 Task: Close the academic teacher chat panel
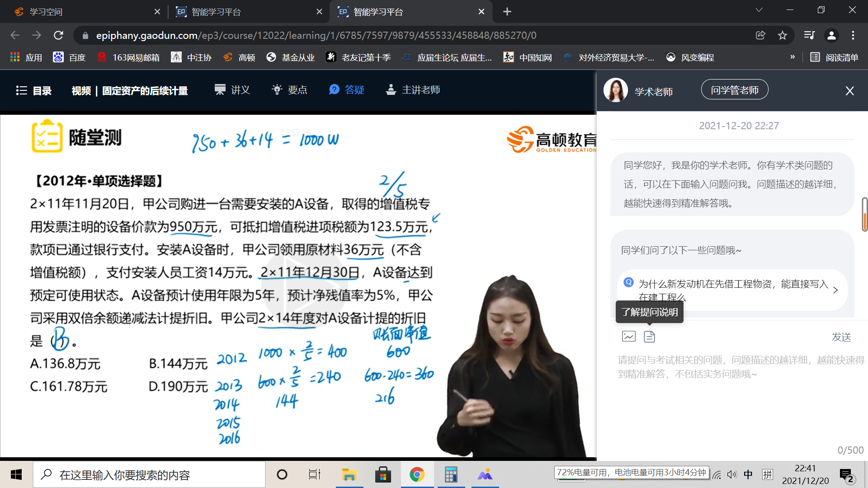(849, 91)
